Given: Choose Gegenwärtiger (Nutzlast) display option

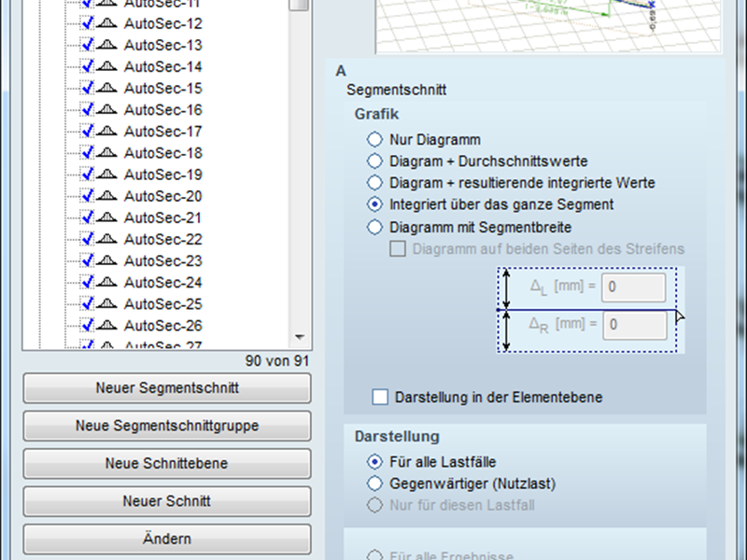Looking at the screenshot, I should coord(374,483).
